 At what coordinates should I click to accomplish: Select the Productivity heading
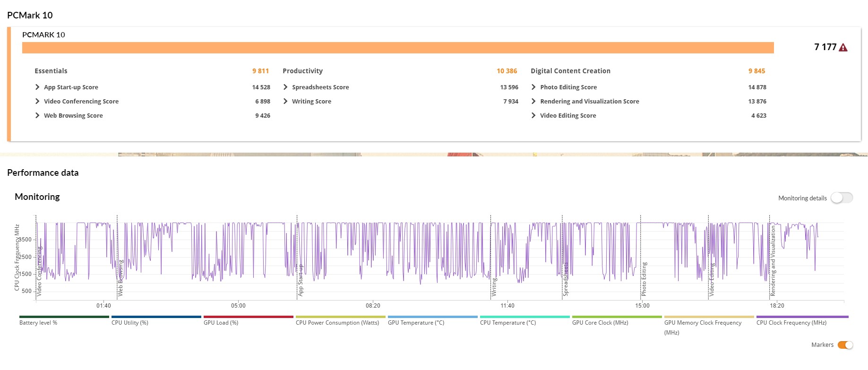302,71
